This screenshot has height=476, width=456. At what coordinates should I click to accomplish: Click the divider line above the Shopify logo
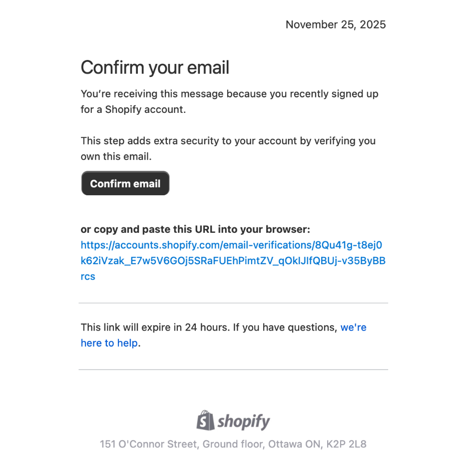[233, 370]
